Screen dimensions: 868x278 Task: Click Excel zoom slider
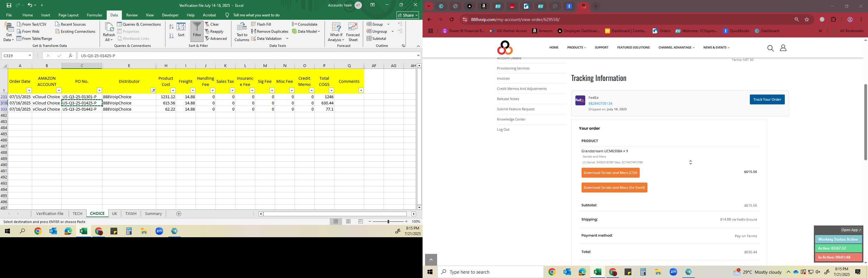click(388, 221)
